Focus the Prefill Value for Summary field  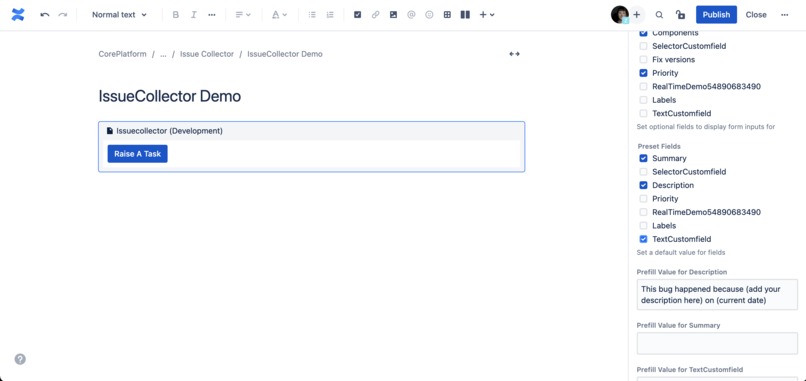click(717, 343)
